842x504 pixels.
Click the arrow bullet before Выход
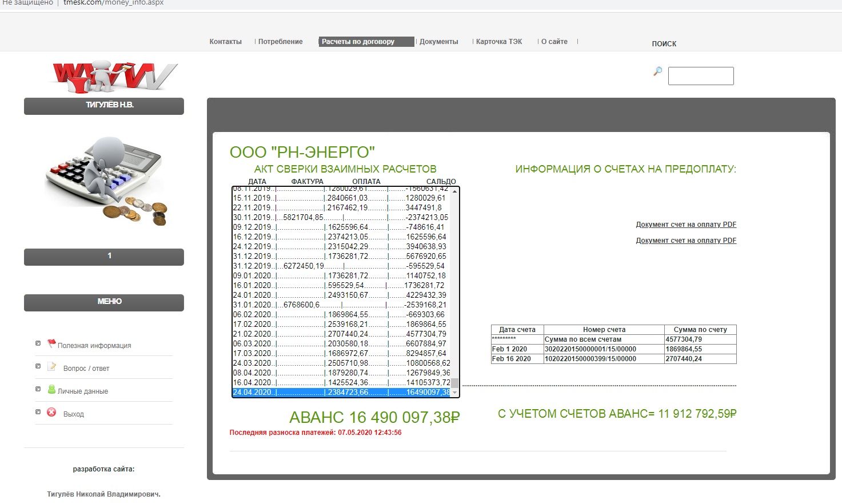[x=38, y=412]
